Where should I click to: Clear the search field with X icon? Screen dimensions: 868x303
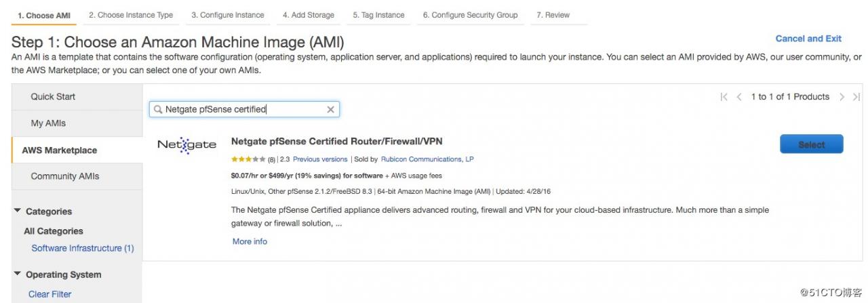(331, 109)
